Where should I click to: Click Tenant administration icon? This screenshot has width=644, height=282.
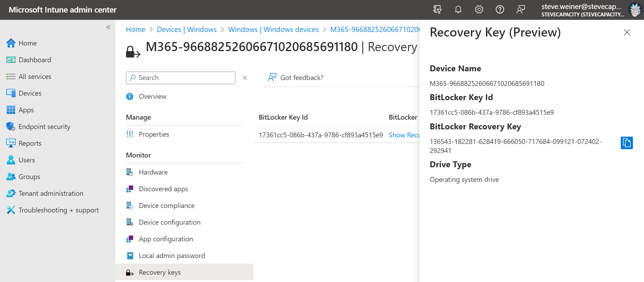(11, 193)
